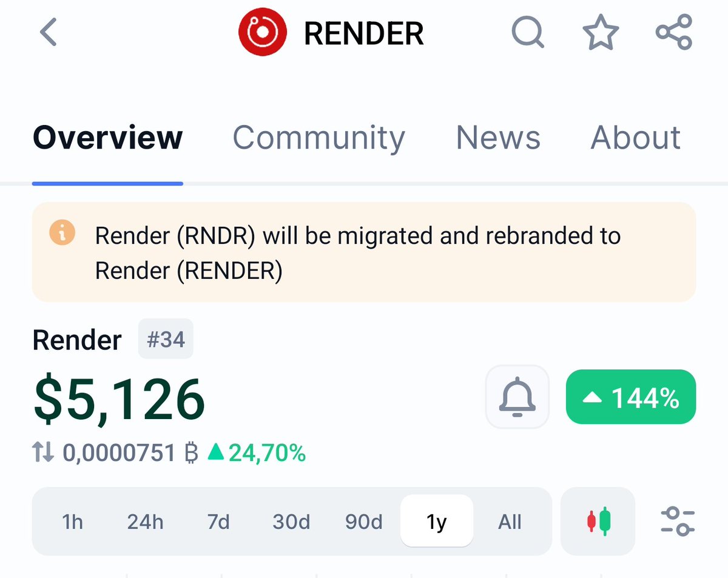Select the 90d chart range
728x578 pixels.
[364, 522]
